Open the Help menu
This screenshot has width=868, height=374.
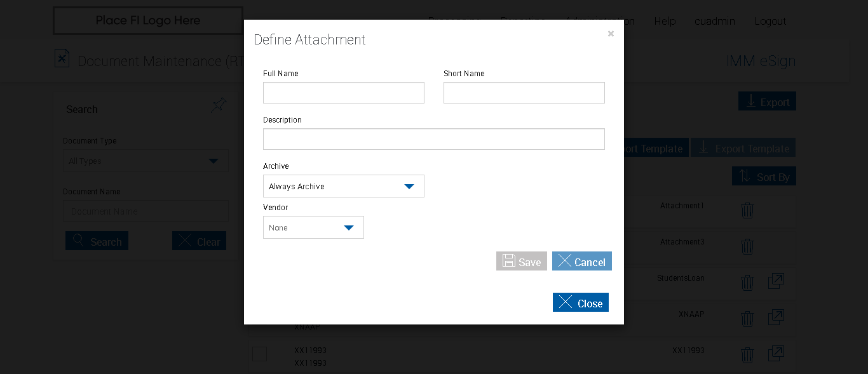point(665,21)
